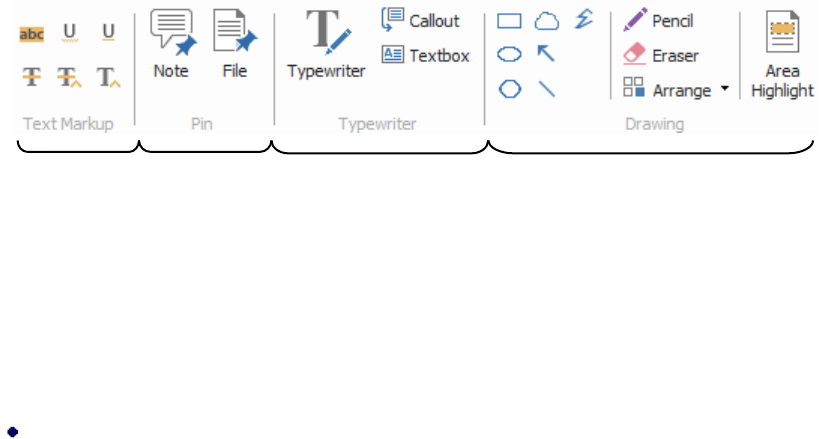Image resolution: width=819 pixels, height=439 pixels.
Task: Select the text Highlight markup tool
Action: [x=32, y=34]
